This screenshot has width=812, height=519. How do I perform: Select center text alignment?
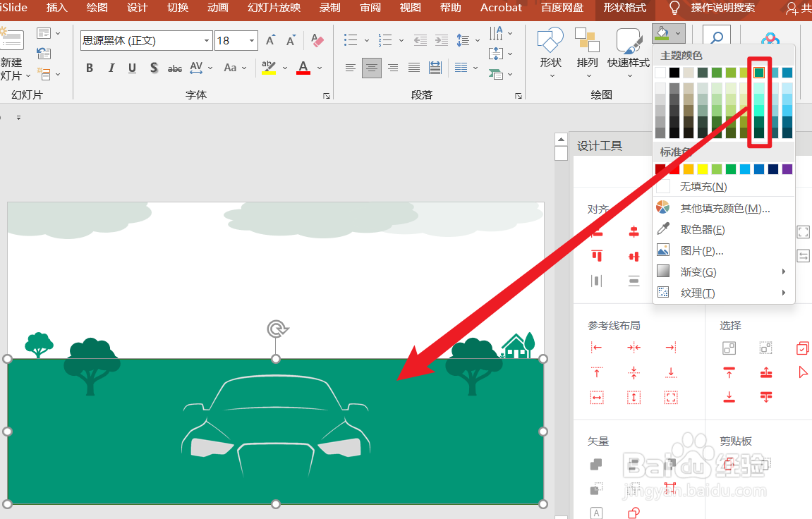tap(371, 68)
